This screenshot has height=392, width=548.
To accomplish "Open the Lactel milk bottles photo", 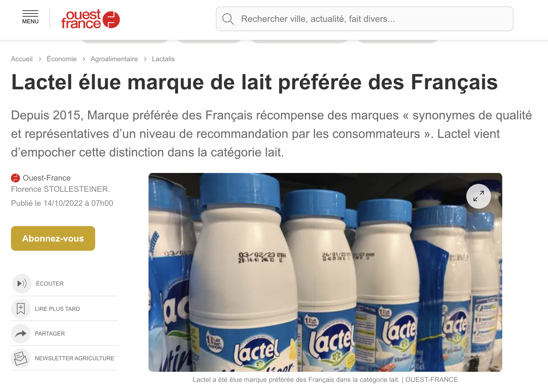I will click(325, 272).
